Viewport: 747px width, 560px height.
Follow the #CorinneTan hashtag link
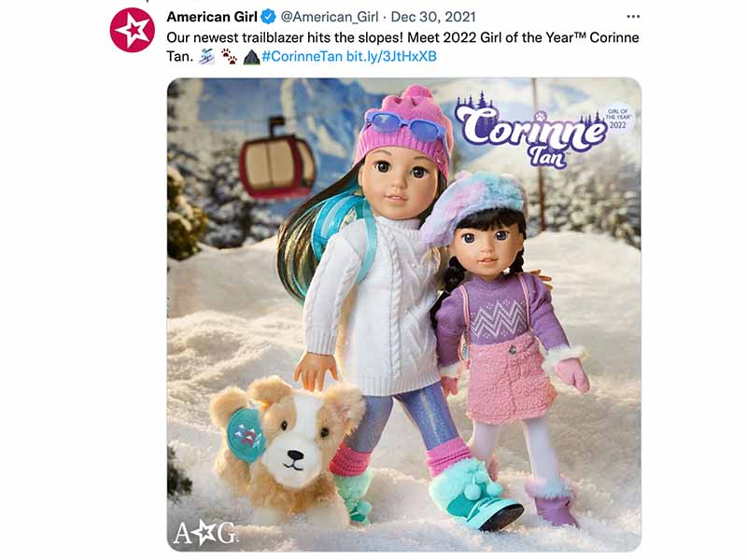click(x=302, y=56)
